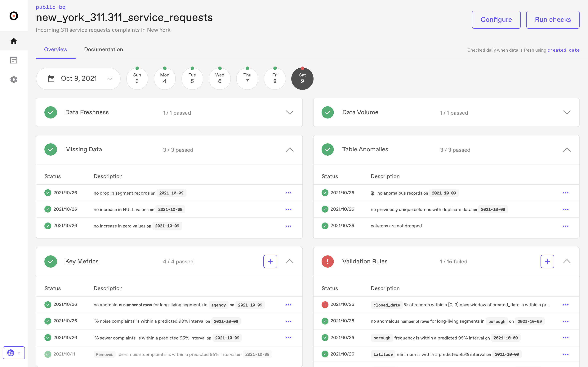Select Fri 8 in the day strip

pyautogui.click(x=275, y=79)
